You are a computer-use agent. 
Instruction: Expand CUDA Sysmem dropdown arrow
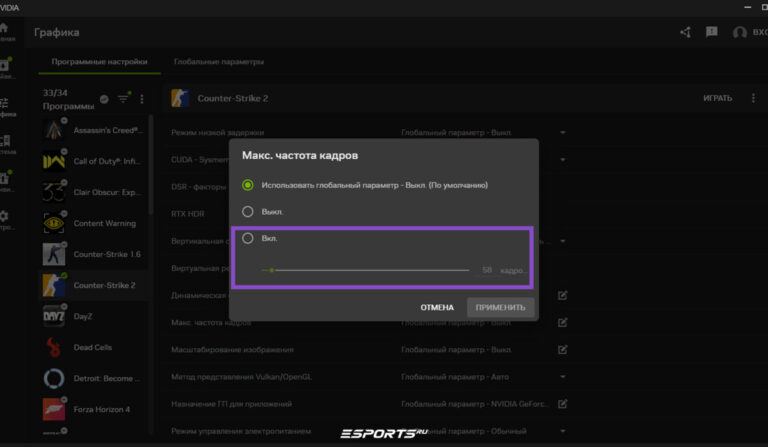[562, 160]
